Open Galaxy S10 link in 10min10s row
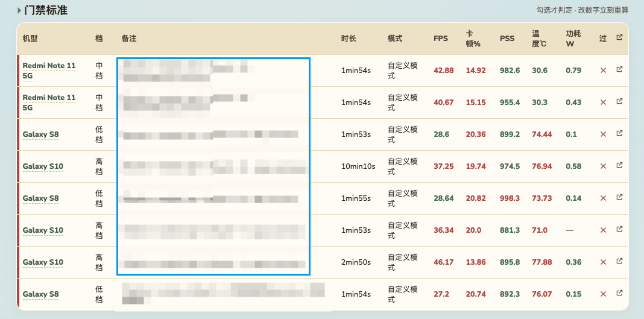The width and height of the screenshot is (644, 319). tap(43, 166)
